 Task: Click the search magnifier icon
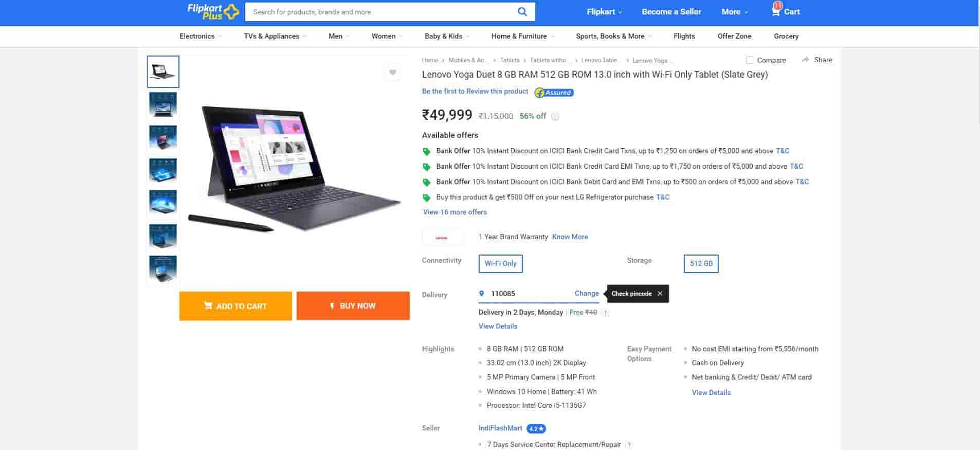(x=522, y=12)
